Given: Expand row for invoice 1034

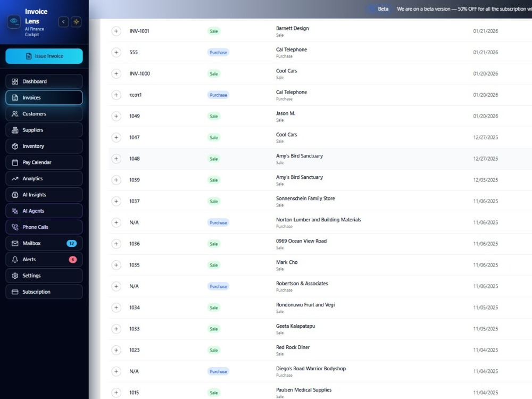Looking at the screenshot, I should [x=116, y=307].
